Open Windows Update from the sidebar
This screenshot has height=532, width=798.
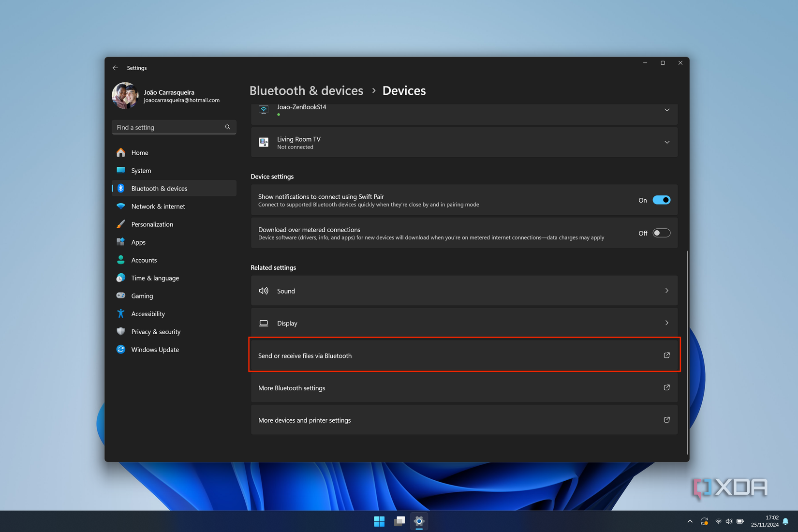click(x=155, y=349)
